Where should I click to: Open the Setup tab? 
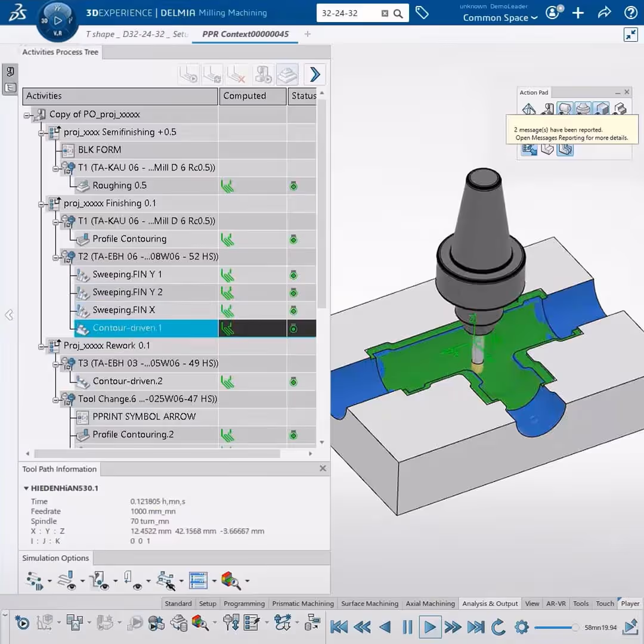coord(208,603)
